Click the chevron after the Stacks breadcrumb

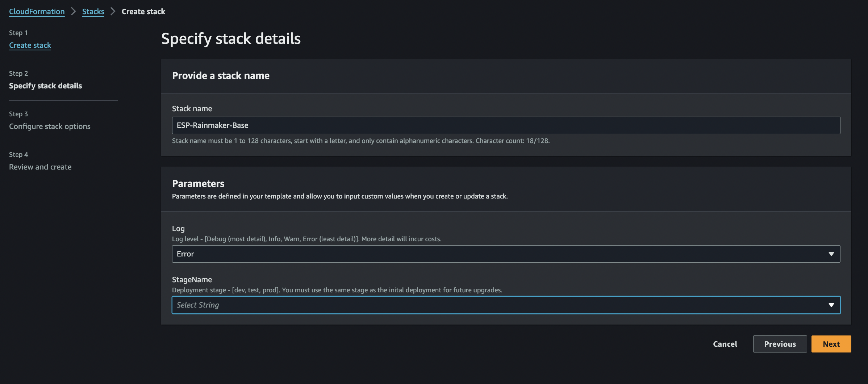tap(113, 12)
